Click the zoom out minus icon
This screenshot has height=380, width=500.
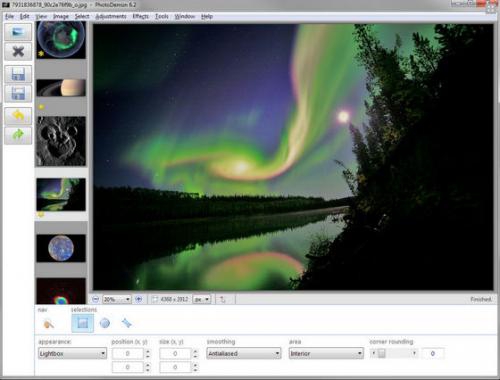pyautogui.click(x=96, y=299)
